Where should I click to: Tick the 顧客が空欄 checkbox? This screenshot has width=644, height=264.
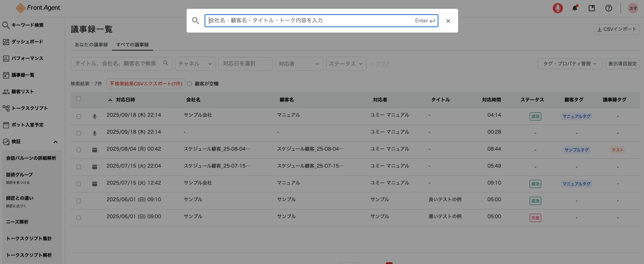(x=189, y=84)
